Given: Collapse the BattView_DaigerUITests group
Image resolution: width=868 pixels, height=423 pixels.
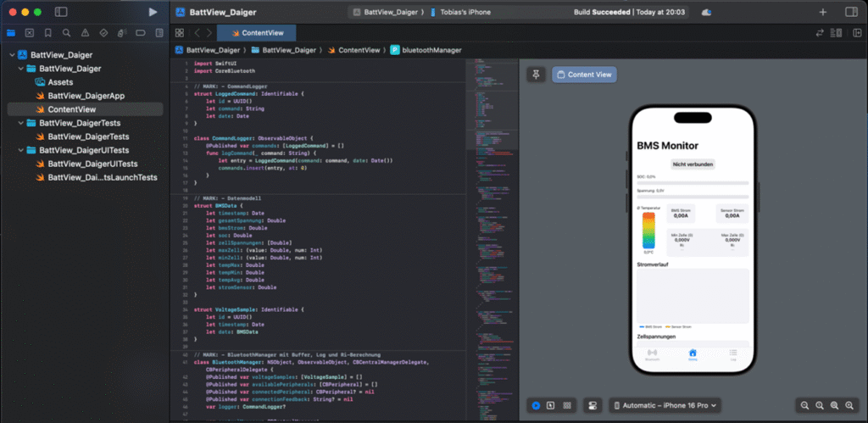Looking at the screenshot, I should click(19, 150).
